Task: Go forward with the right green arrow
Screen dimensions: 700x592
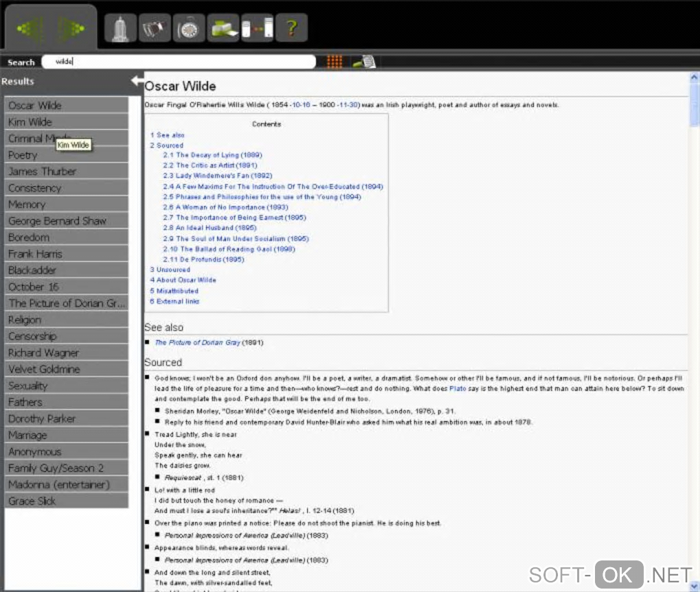Action: 71,29
